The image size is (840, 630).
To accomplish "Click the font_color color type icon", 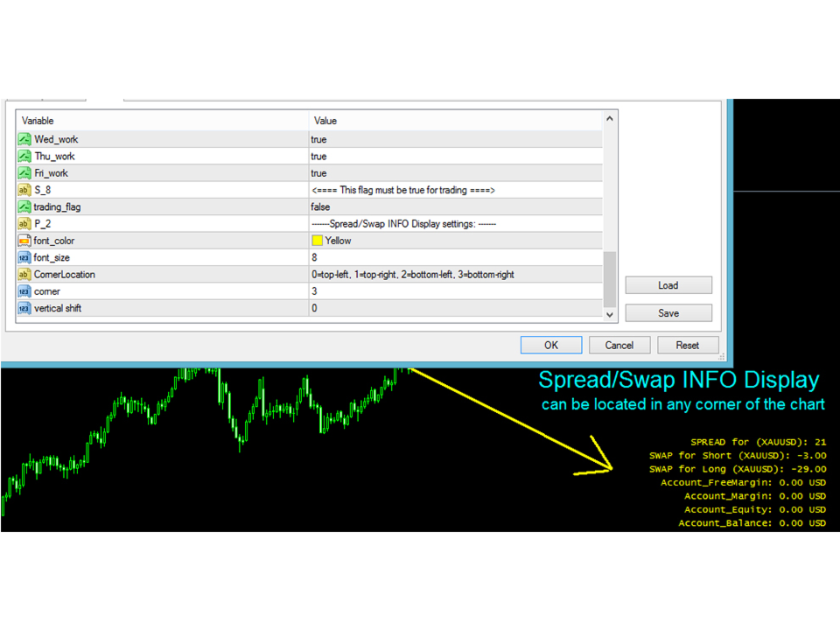I will click(x=24, y=241).
